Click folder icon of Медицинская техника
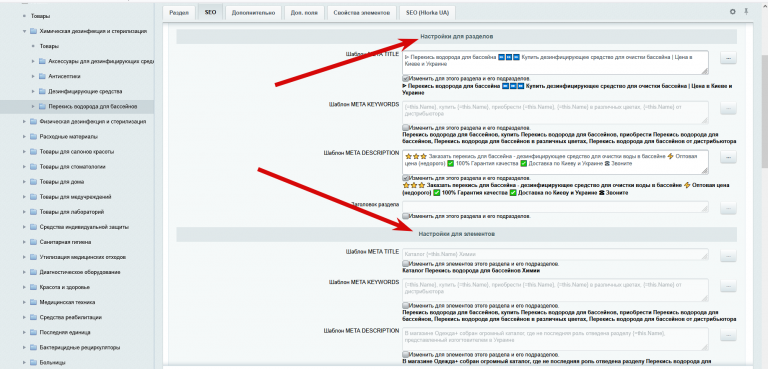The image size is (768, 369). (x=33, y=302)
